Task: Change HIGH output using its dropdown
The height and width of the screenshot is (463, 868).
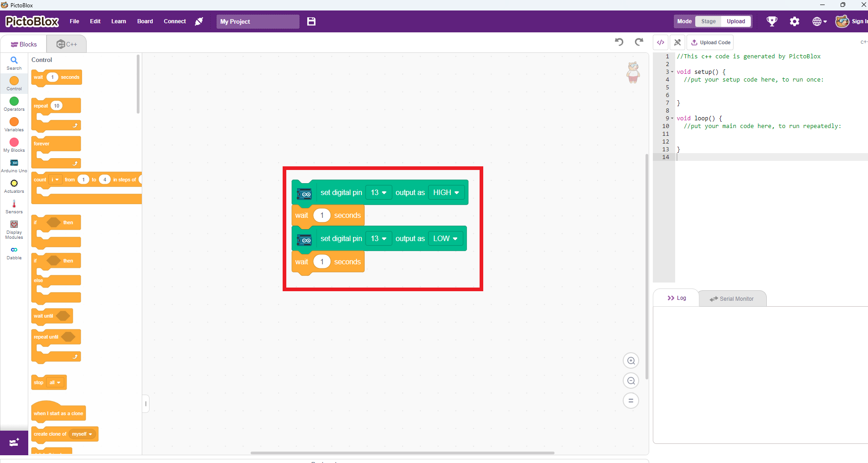Action: click(x=446, y=192)
